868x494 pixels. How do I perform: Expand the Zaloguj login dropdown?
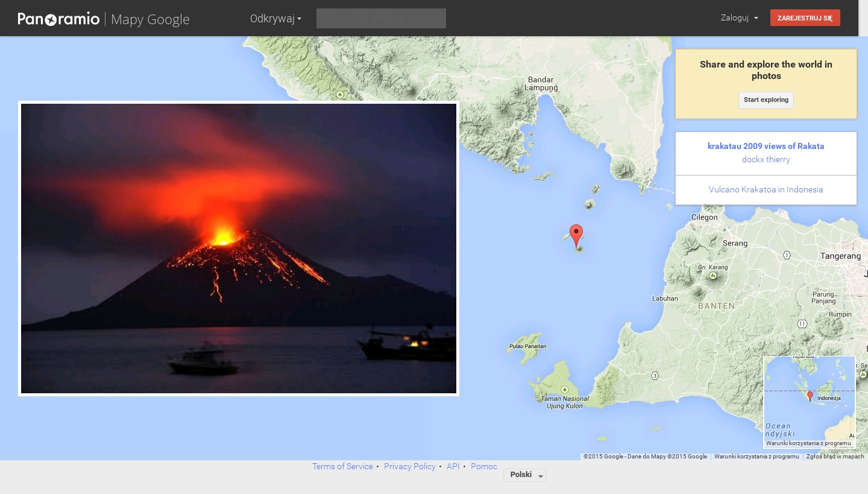pos(739,18)
